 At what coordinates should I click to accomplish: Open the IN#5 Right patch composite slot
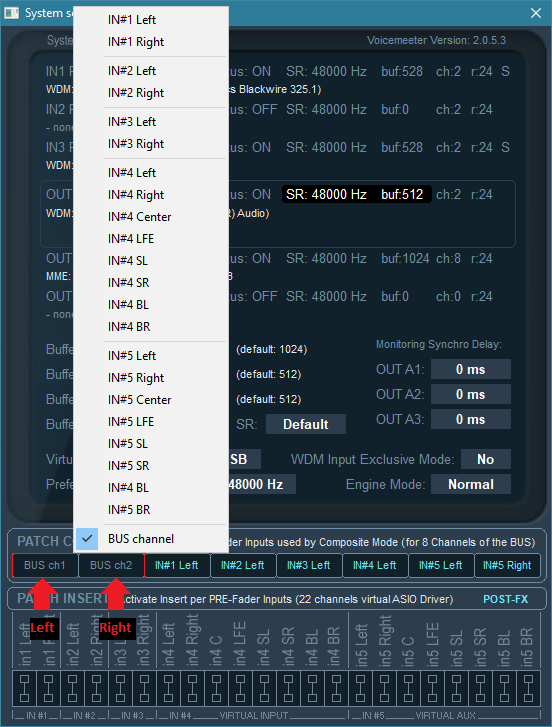507,565
